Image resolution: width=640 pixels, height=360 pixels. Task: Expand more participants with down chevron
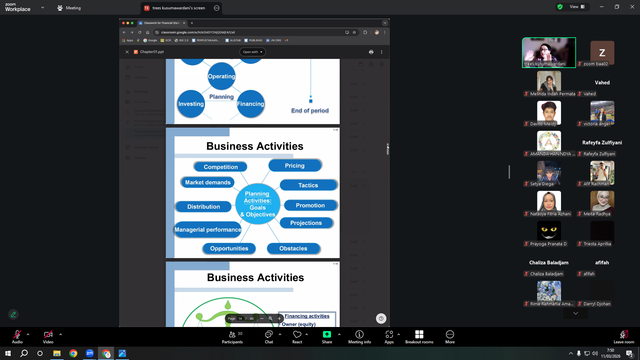tap(576, 313)
